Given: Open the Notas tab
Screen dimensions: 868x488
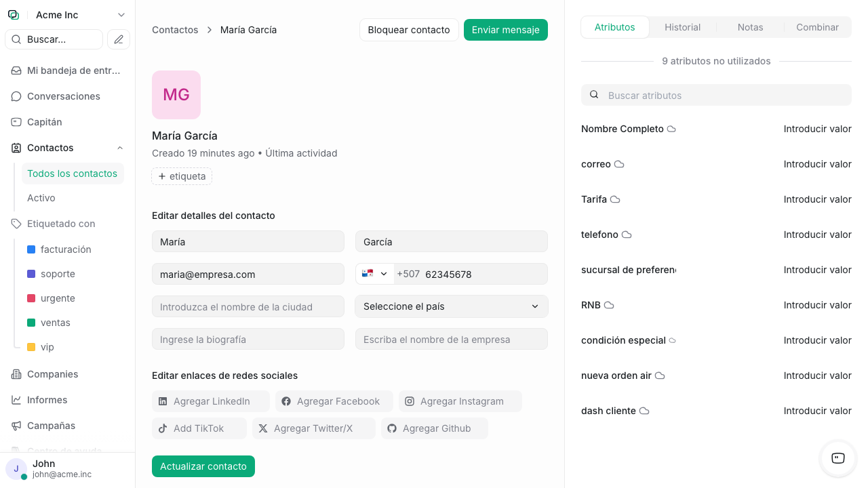Looking at the screenshot, I should tap(750, 27).
